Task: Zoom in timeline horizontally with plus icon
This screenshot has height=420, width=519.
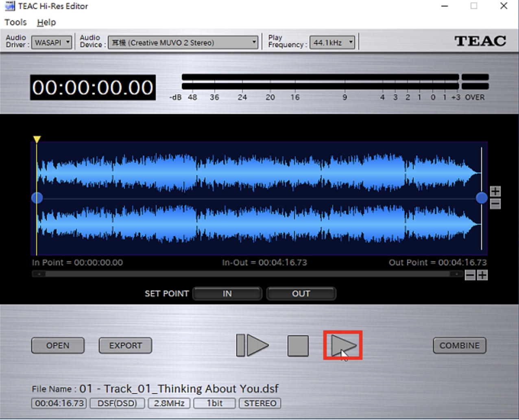Action: point(482,276)
